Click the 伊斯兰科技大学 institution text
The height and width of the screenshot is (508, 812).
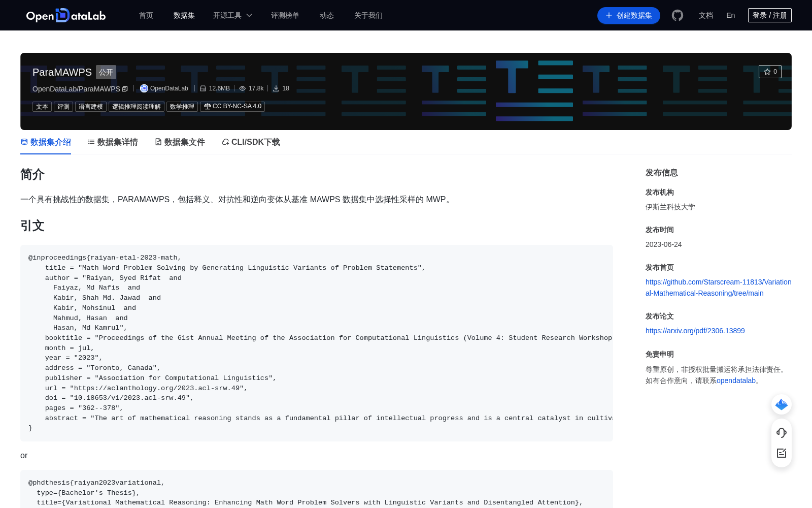(x=670, y=207)
